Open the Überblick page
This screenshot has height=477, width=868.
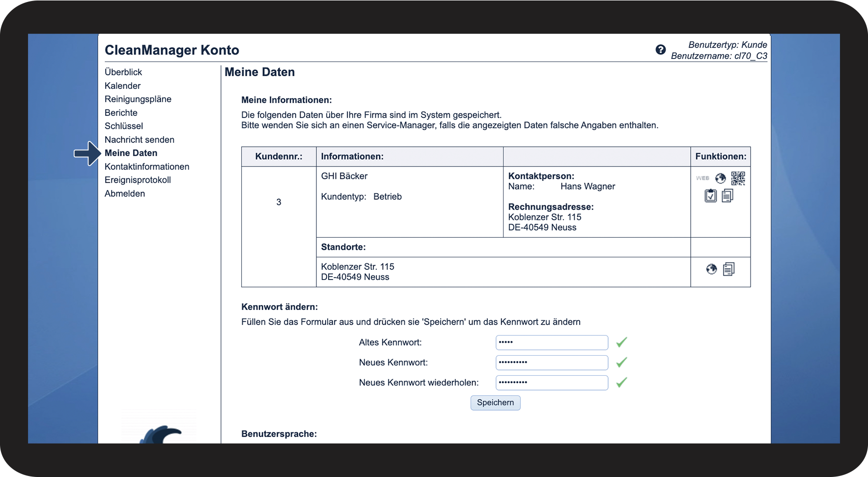[123, 72]
